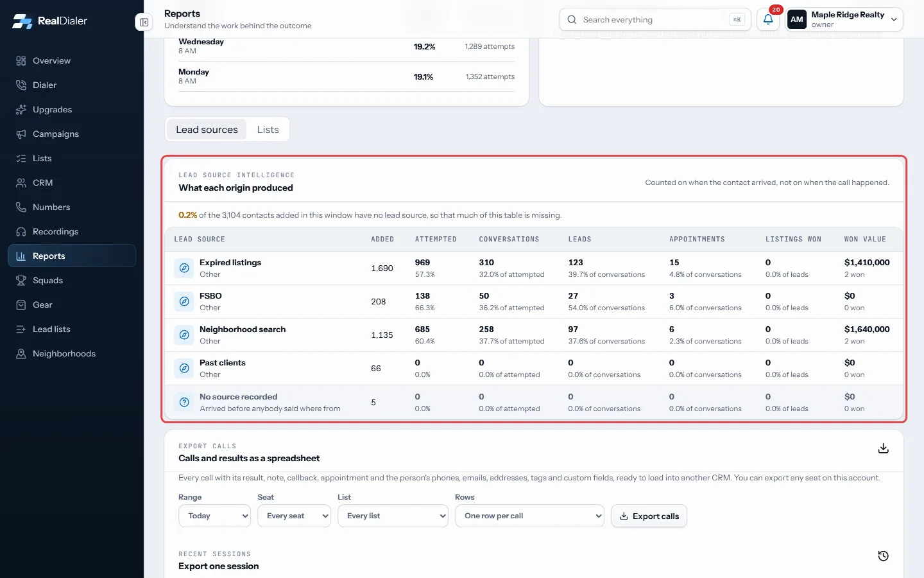Click the Squads trophy icon
Viewport: 924px width, 578px height.
pos(21,281)
